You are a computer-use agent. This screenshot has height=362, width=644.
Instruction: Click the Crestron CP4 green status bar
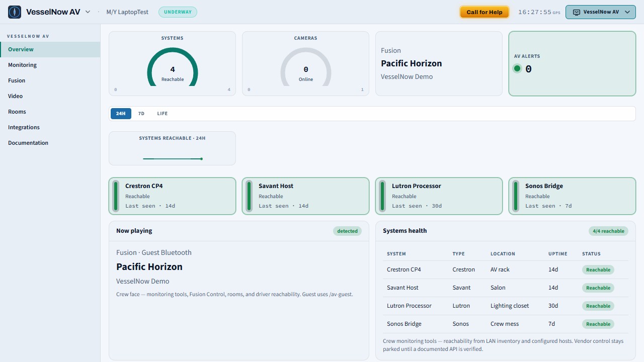[x=116, y=196]
